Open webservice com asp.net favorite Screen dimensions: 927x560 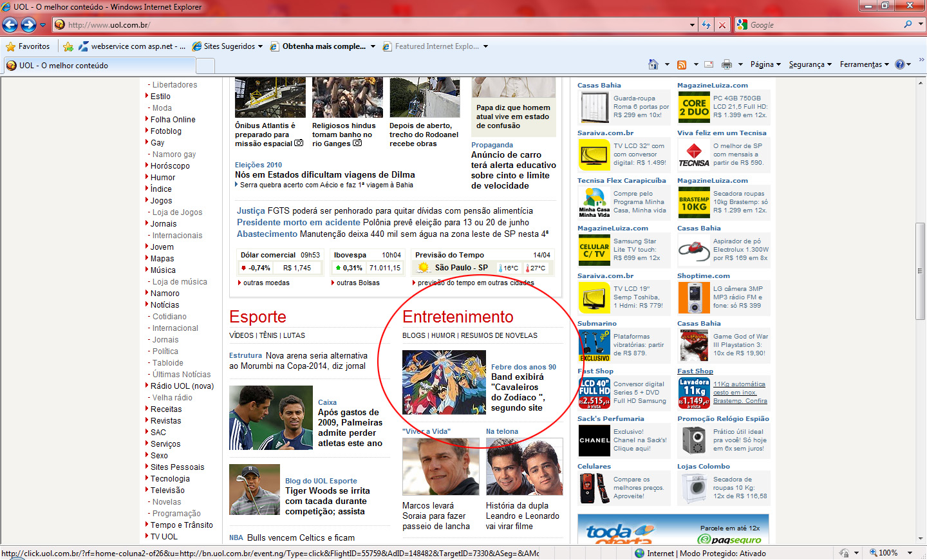132,46
